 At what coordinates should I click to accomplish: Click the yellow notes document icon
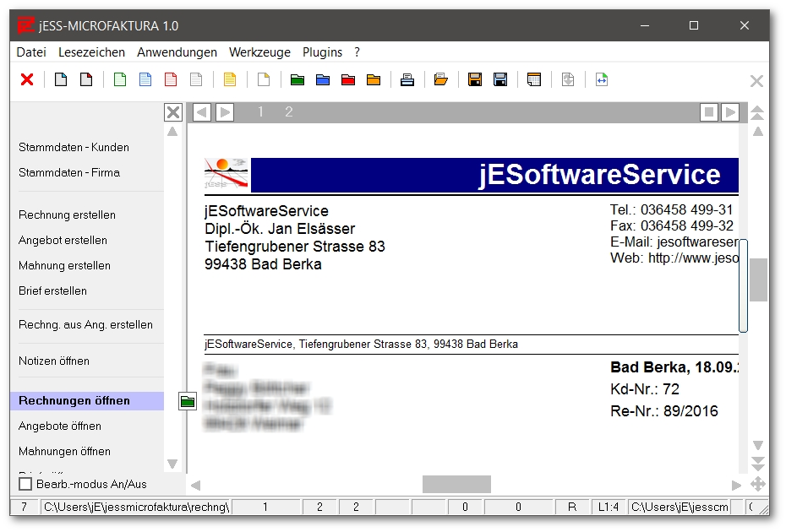pyautogui.click(x=230, y=79)
